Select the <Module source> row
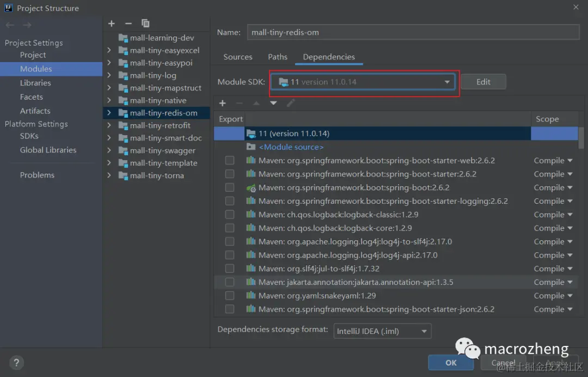The height and width of the screenshot is (377, 588). tap(396, 147)
